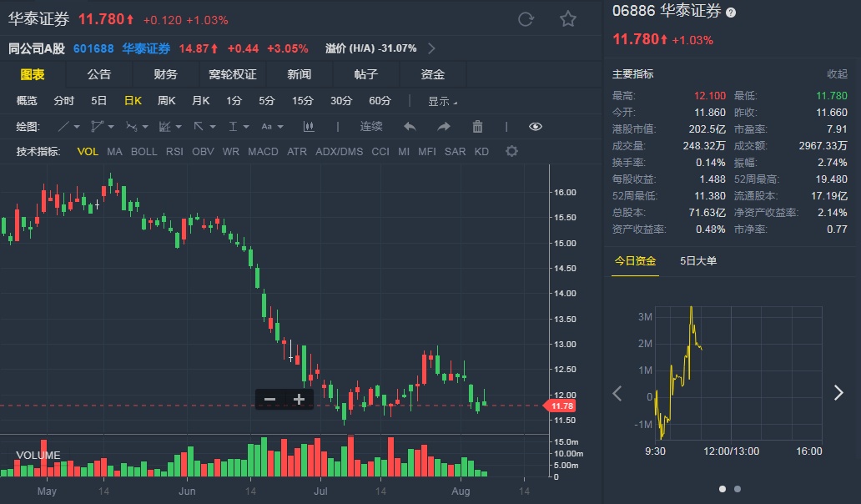Image resolution: width=861 pixels, height=504 pixels.
Task: Switch to the 财务 tab
Action: coord(165,74)
